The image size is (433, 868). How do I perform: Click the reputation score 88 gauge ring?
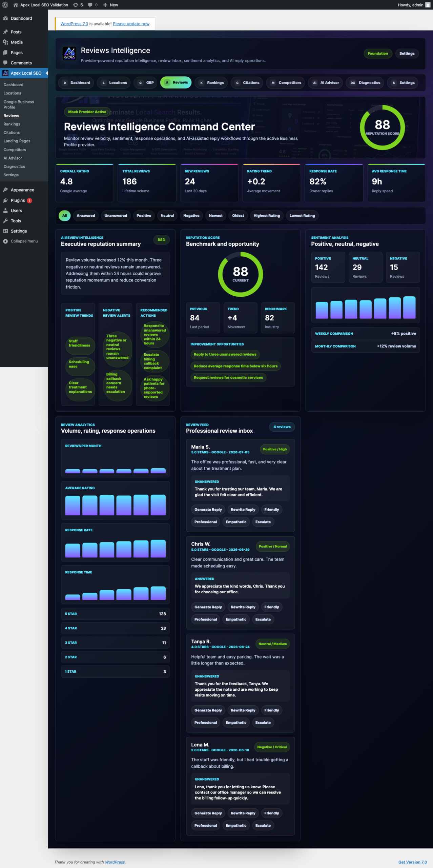[382, 127]
